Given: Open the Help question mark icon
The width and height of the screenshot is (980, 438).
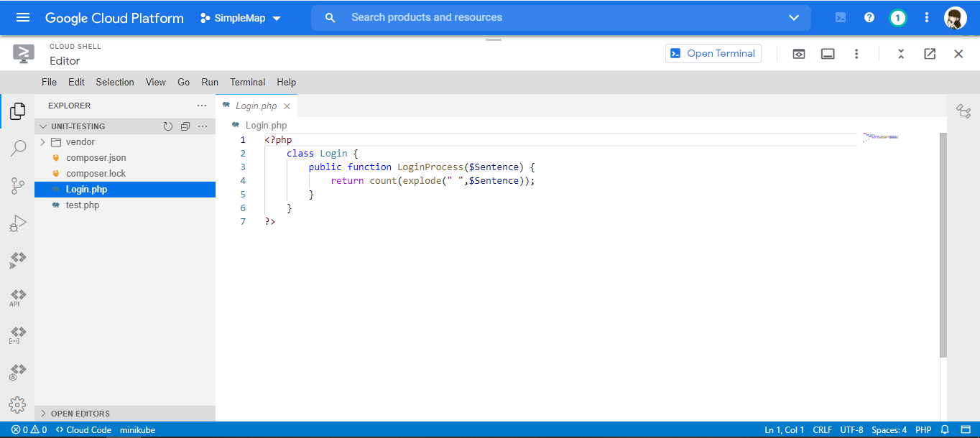Looking at the screenshot, I should click(869, 18).
